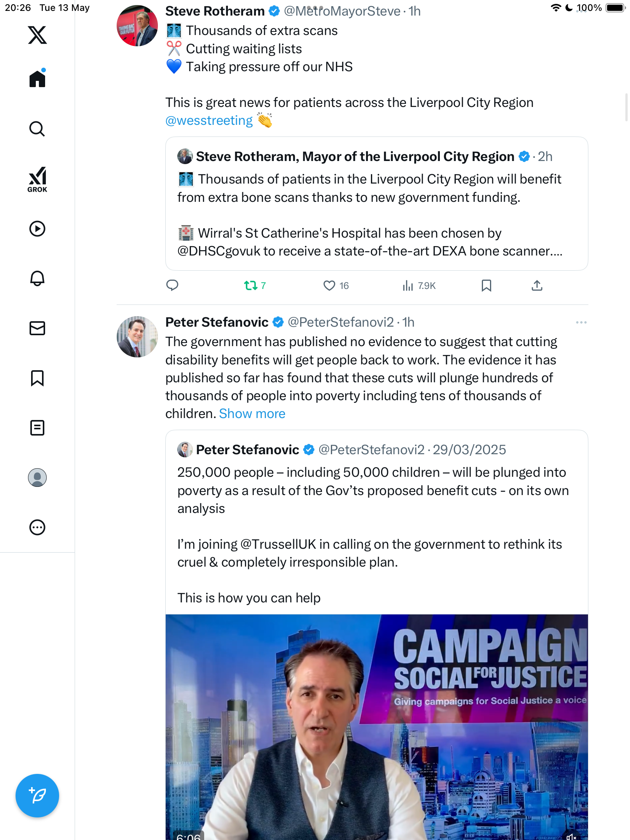
Task: Open Bookmarks in the sidebar
Action: [37, 378]
